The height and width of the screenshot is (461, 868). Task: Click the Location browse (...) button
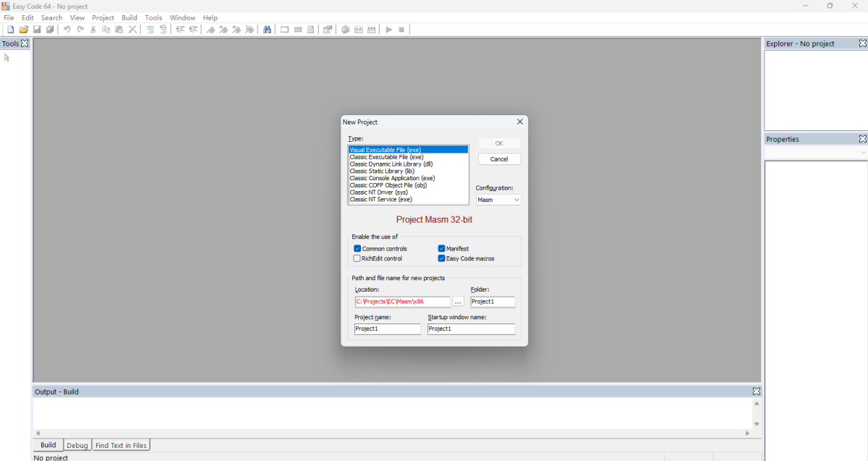pyautogui.click(x=458, y=302)
